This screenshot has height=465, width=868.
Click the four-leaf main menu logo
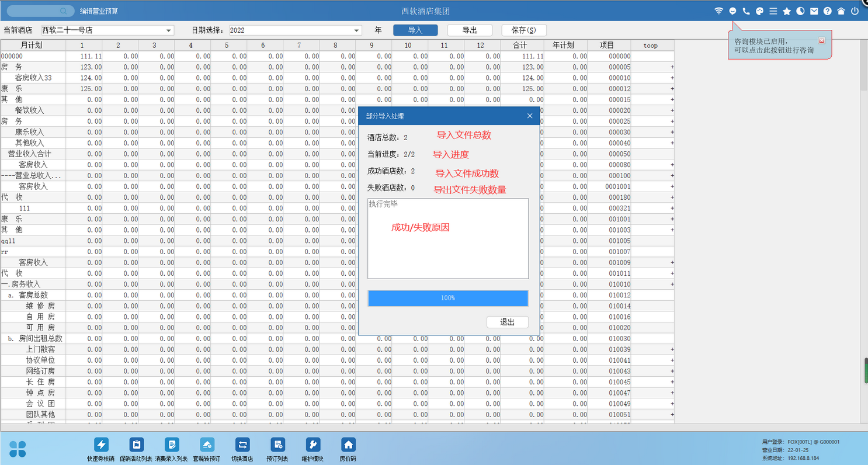(18, 449)
